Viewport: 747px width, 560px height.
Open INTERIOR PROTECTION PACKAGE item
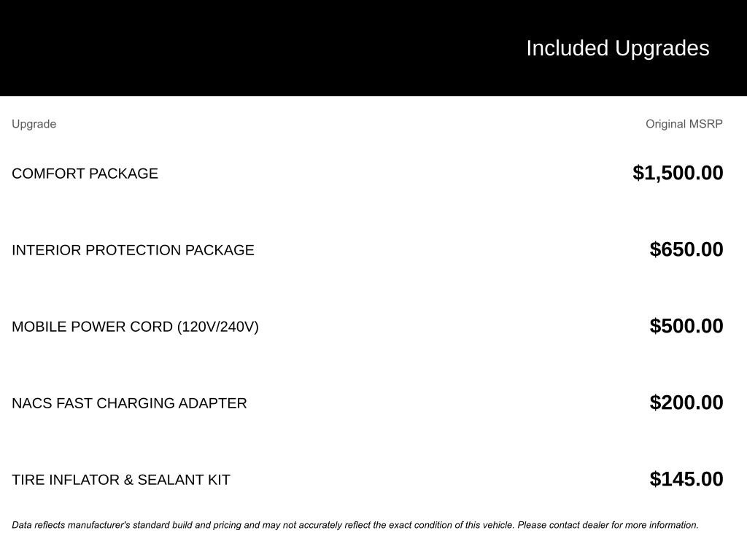tap(133, 250)
